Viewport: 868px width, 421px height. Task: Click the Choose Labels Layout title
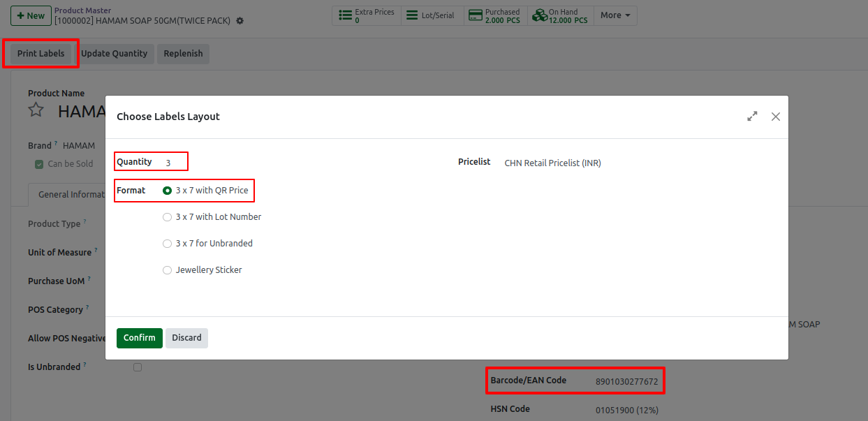tap(168, 117)
